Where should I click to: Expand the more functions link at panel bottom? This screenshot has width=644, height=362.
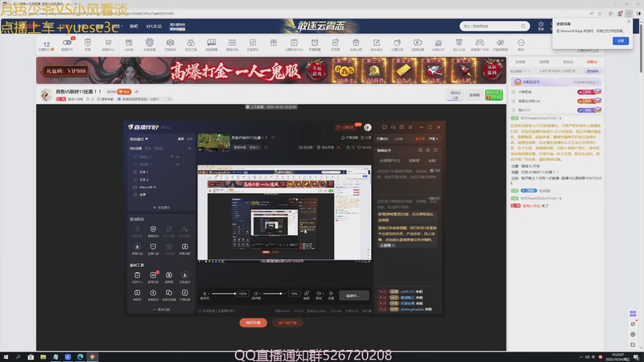pos(161,310)
